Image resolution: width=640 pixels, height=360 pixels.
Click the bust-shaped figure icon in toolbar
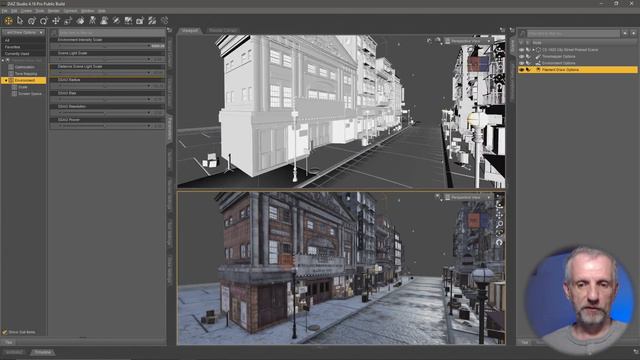pos(104,20)
